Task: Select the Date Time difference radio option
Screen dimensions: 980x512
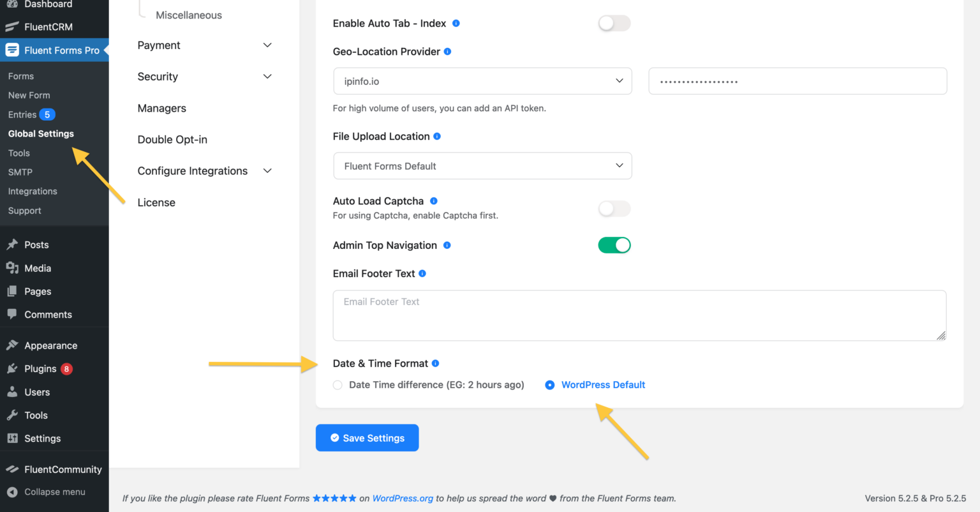Action: [338, 385]
